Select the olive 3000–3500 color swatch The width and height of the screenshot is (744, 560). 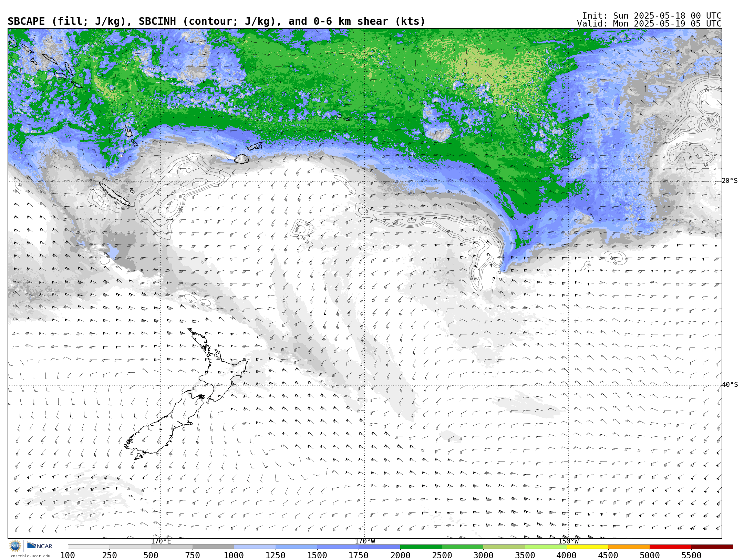coord(504,547)
